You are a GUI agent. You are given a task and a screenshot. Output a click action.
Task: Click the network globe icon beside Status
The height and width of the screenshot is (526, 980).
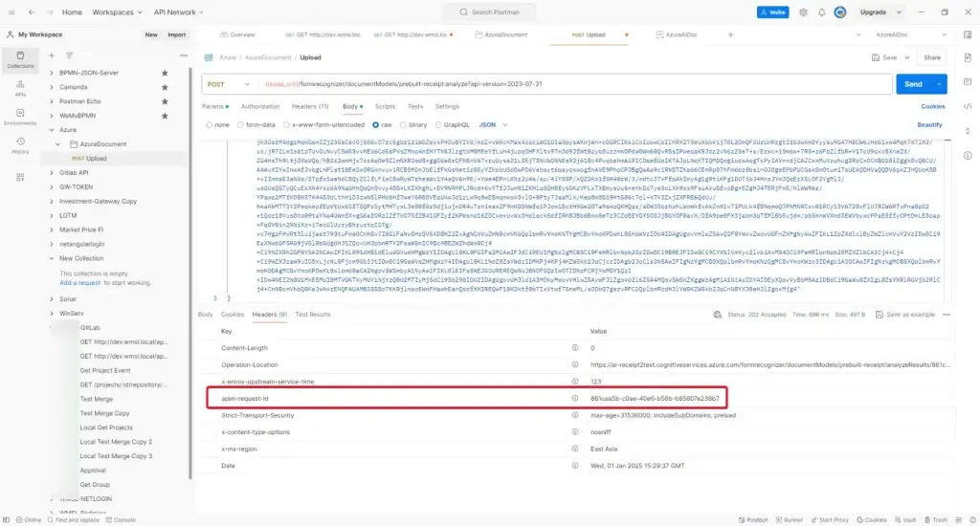pos(718,315)
